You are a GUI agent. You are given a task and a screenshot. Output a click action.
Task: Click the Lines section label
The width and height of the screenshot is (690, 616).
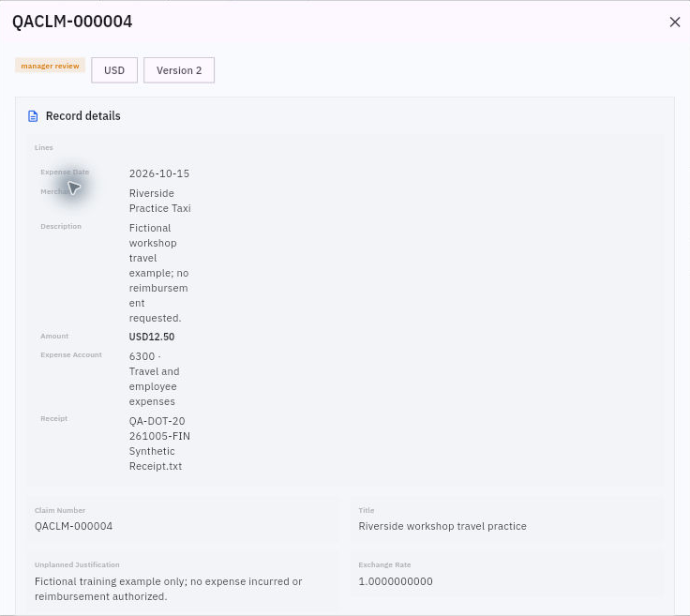tap(44, 147)
